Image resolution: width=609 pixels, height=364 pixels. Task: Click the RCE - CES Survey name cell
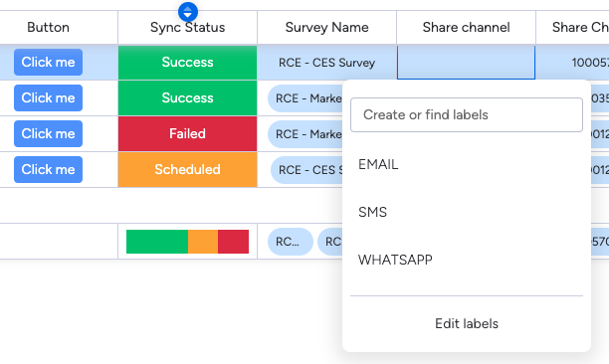pos(326,63)
